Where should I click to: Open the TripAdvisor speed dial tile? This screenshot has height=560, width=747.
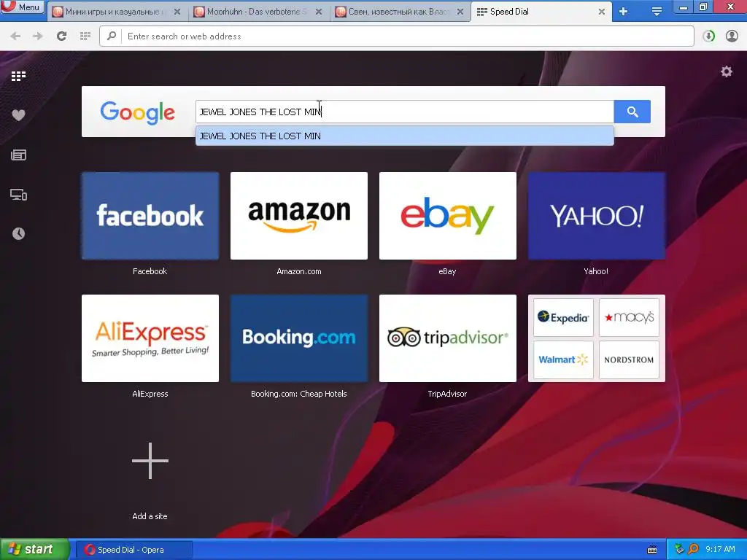click(447, 338)
